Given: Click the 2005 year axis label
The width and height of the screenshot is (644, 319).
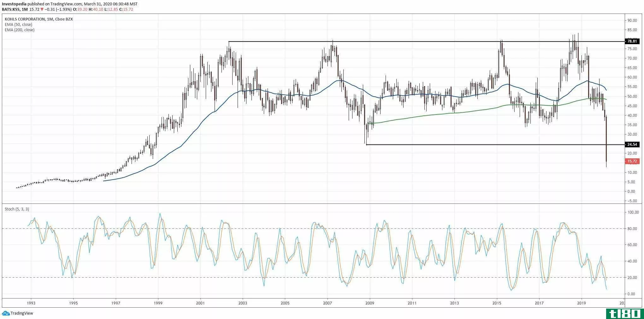Looking at the screenshot, I should (285, 303).
